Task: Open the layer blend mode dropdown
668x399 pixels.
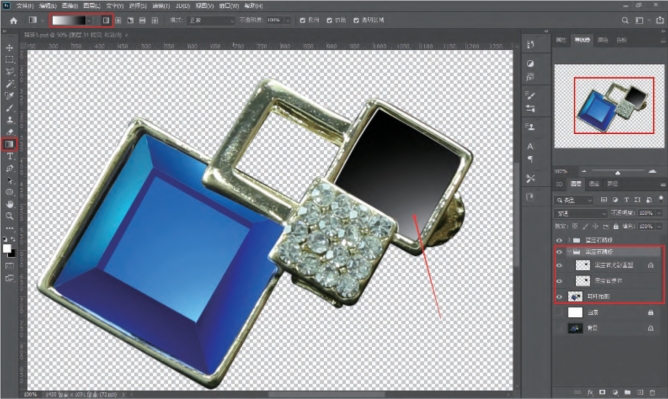Action: tap(580, 213)
